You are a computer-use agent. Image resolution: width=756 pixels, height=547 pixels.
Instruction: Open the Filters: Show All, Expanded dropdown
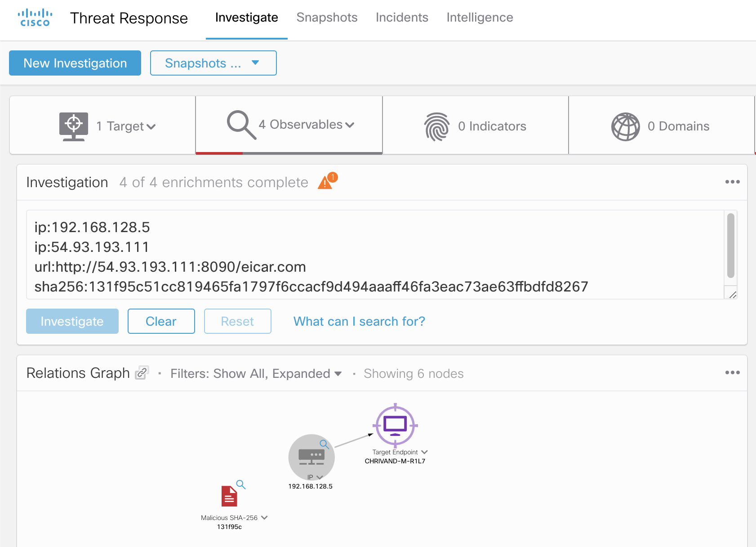point(256,373)
